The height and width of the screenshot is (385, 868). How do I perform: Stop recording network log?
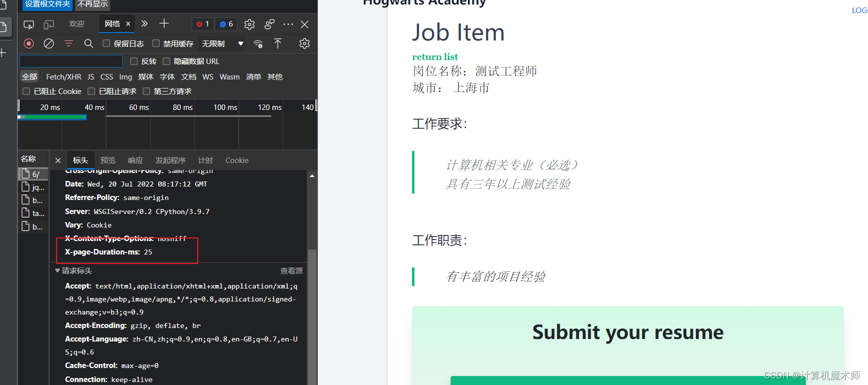[x=29, y=43]
